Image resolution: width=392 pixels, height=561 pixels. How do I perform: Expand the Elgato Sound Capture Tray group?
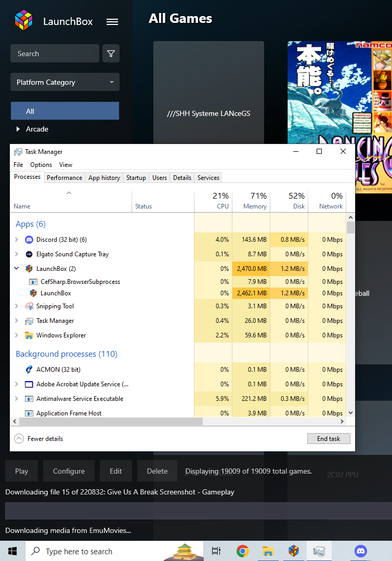(17, 254)
